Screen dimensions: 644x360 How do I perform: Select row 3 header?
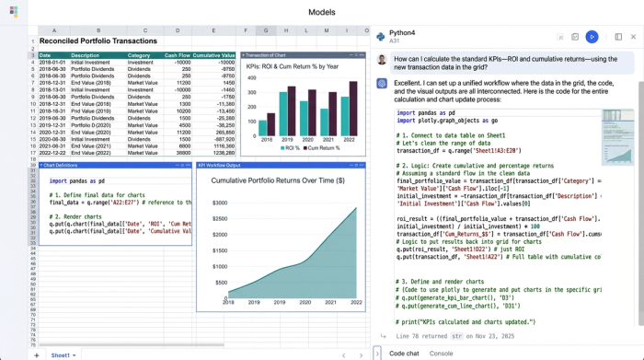tap(33, 55)
